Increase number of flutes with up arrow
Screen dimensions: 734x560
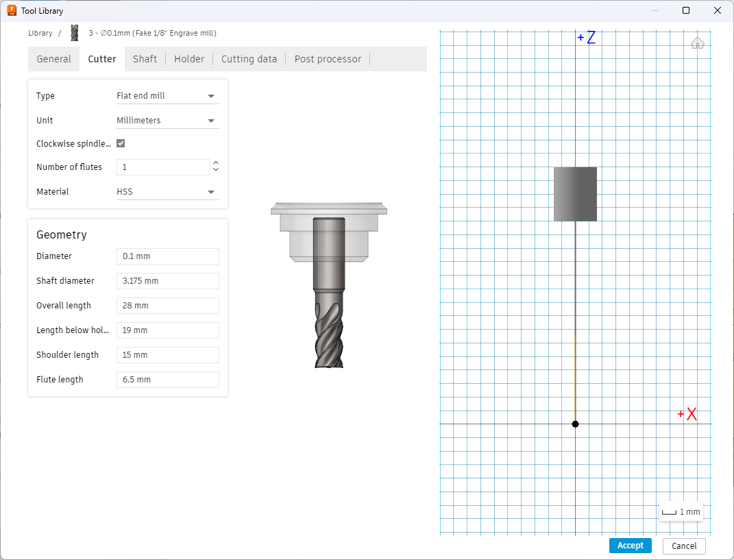click(x=216, y=163)
